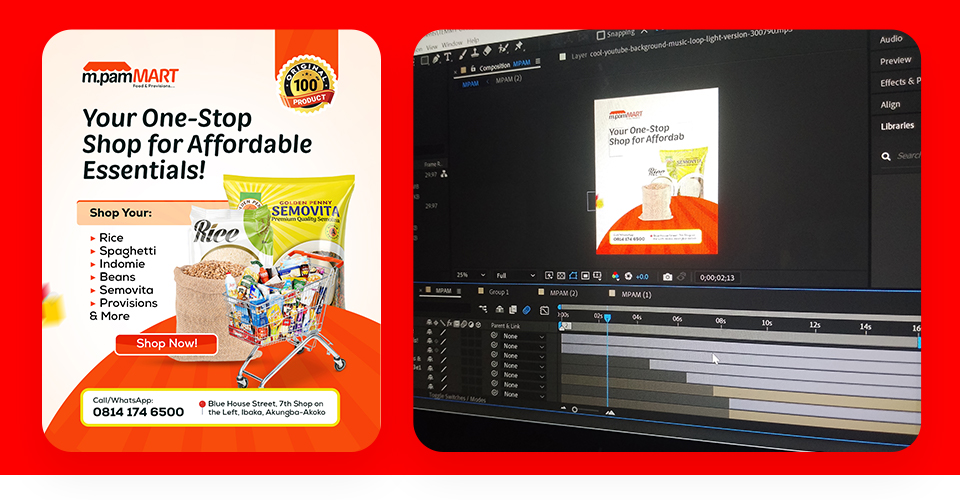The height and width of the screenshot is (500, 960).
Task: Open the Full resolution dropdown
Action: pos(515,275)
